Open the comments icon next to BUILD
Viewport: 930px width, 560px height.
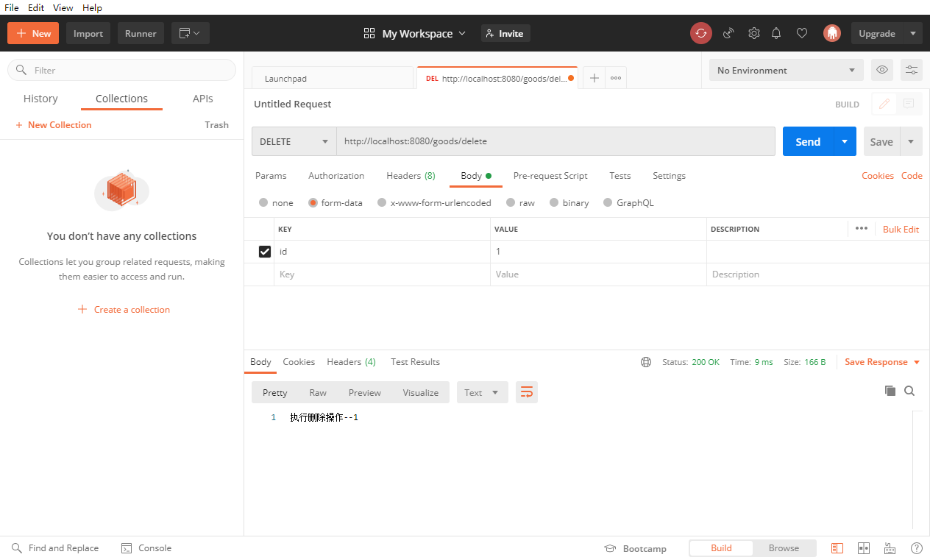[x=909, y=104]
